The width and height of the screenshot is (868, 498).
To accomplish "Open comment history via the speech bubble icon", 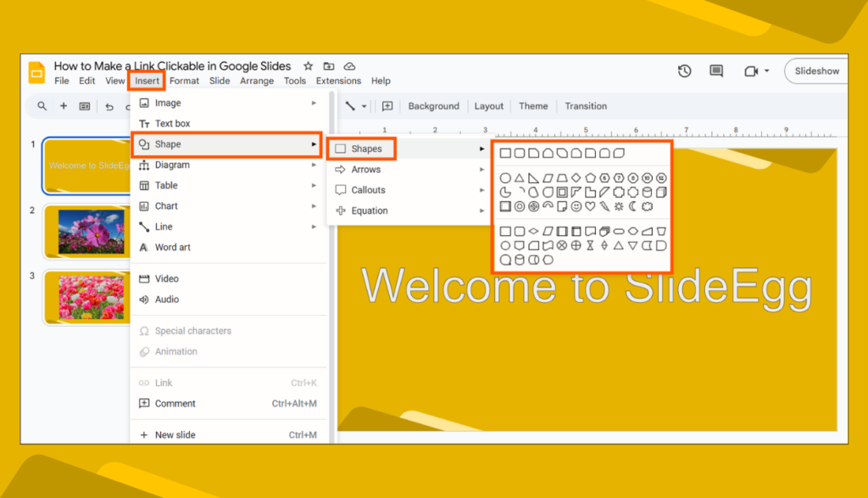I will point(715,71).
